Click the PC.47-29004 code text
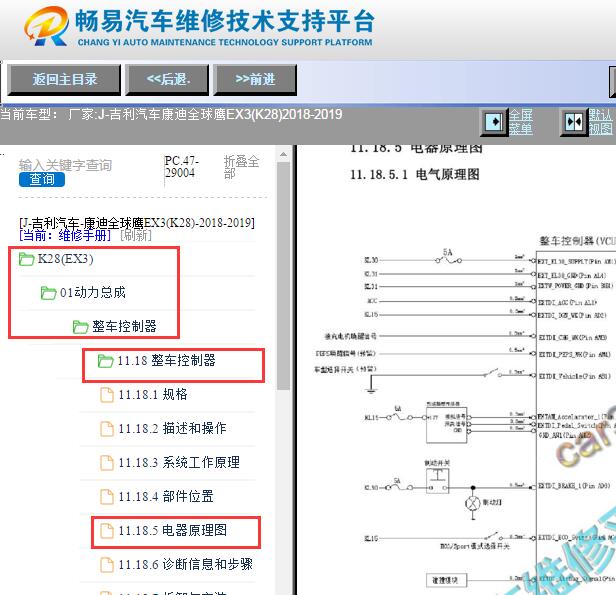The height and width of the screenshot is (595, 616). pos(182,167)
